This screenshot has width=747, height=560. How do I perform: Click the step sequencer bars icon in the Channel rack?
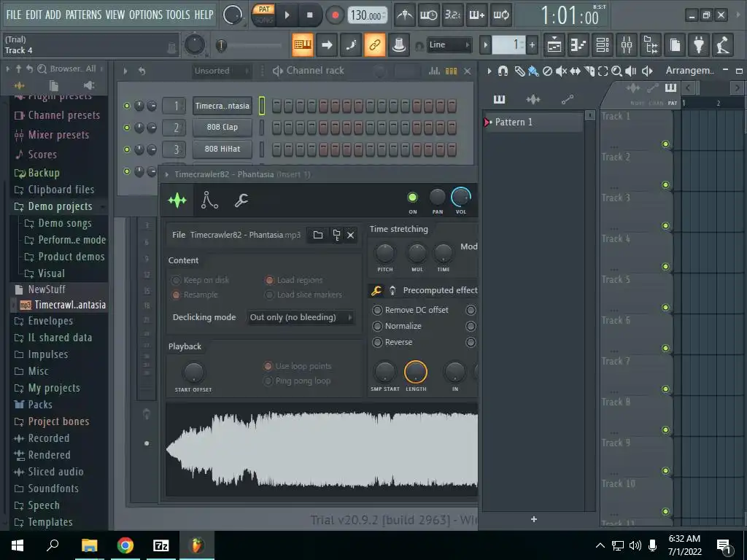[451, 71]
